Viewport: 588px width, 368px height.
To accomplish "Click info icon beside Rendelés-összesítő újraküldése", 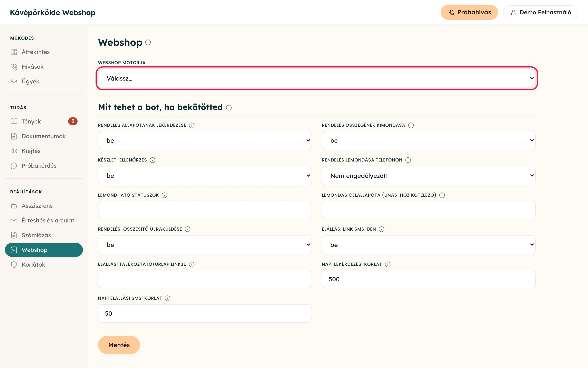I will coord(188,229).
